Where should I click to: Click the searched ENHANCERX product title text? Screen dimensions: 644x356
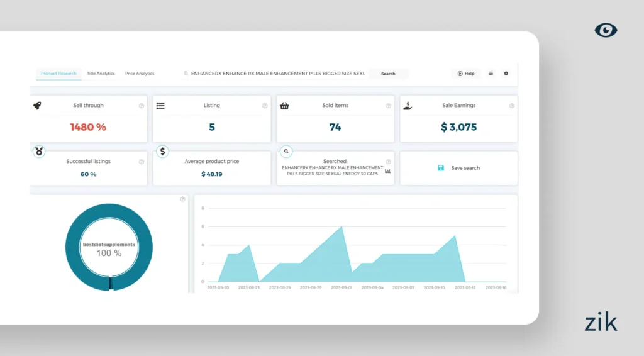coord(332,171)
